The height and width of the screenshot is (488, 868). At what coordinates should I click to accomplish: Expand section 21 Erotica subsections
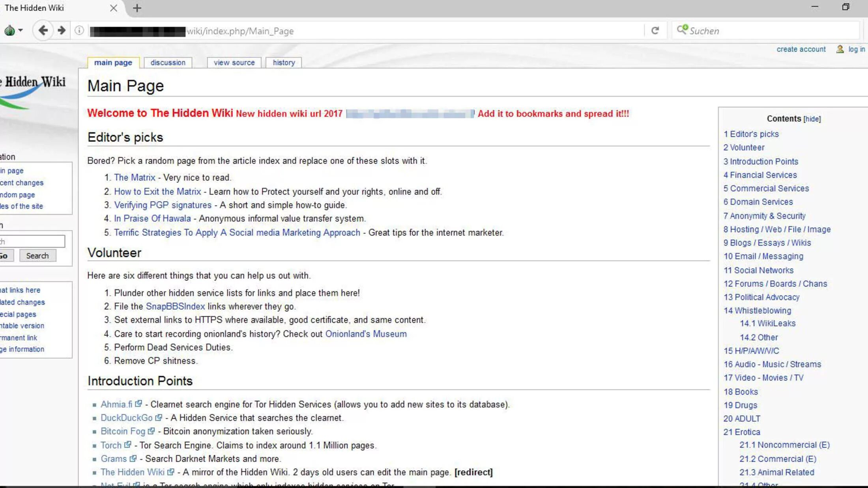[741, 431]
